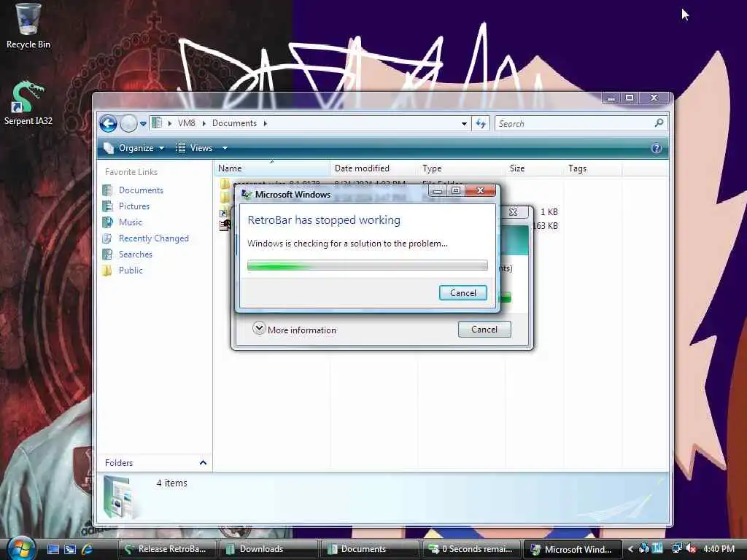The height and width of the screenshot is (560, 747).
Task: Click Cancel in the background copy dialog
Action: click(484, 330)
